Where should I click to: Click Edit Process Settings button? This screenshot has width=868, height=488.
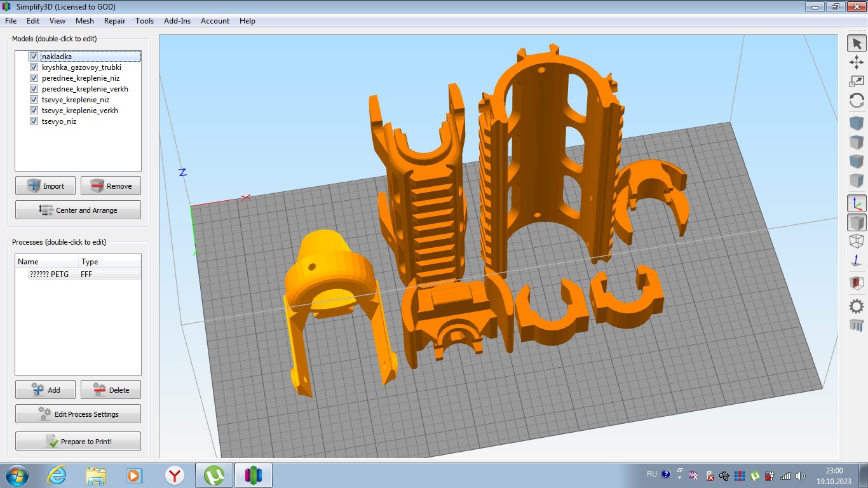point(78,414)
